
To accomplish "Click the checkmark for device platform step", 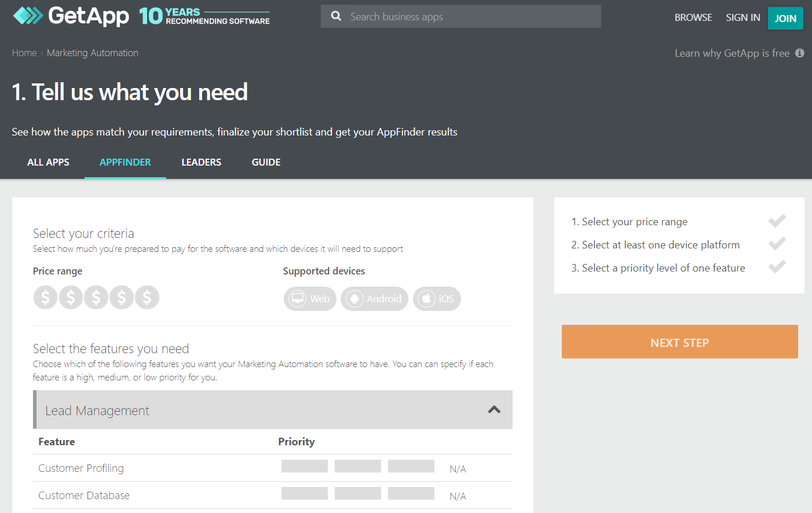I will (777, 243).
